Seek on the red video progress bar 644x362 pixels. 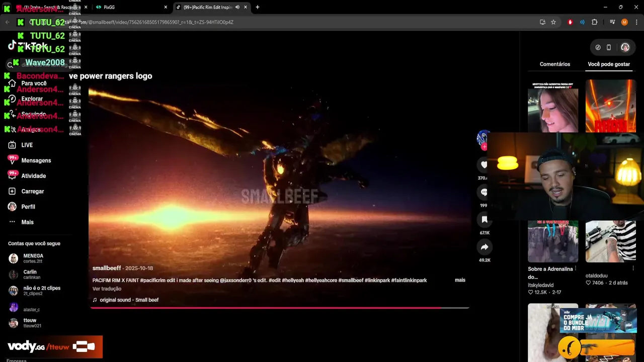280,308
